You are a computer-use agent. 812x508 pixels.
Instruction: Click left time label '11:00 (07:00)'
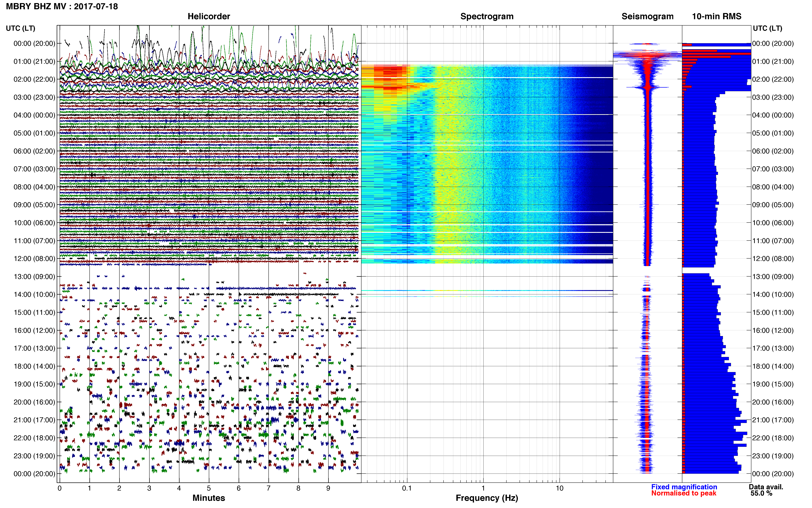click(34, 241)
